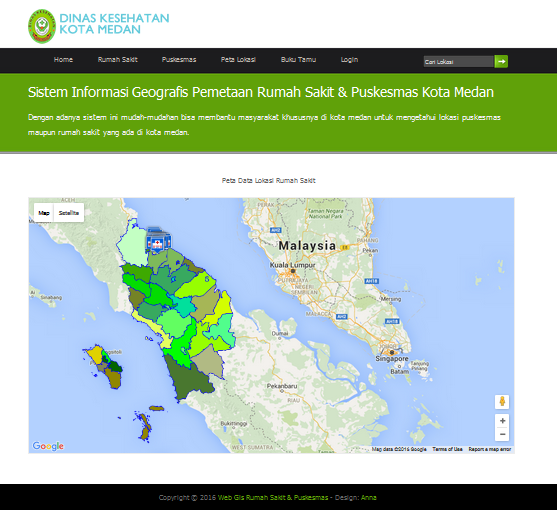Open the Web Gis Rumah Sakit & Puskesmas link

[273, 497]
